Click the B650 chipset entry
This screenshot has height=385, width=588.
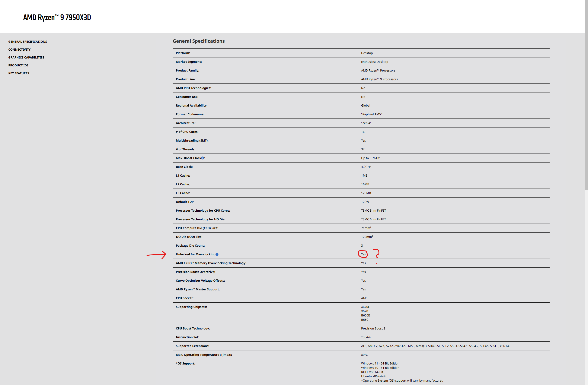pyautogui.click(x=364, y=320)
